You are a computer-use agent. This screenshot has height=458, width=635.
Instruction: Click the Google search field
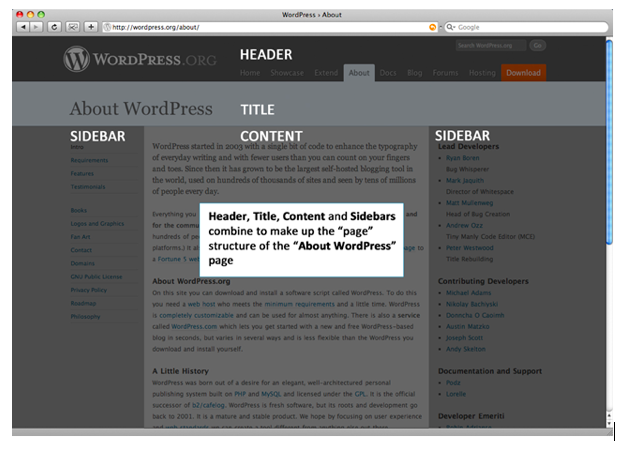[526, 27]
